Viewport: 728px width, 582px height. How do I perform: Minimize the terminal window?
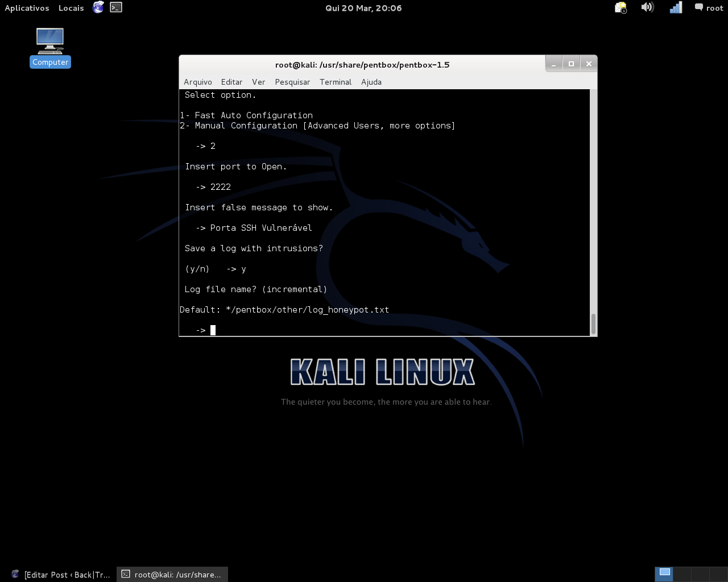[x=553, y=64]
